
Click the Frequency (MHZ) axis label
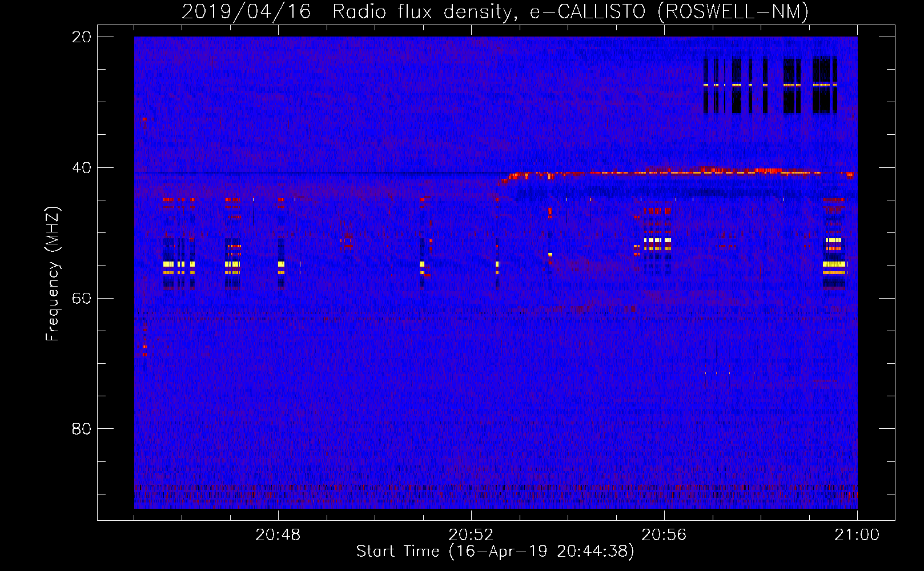[52, 274]
